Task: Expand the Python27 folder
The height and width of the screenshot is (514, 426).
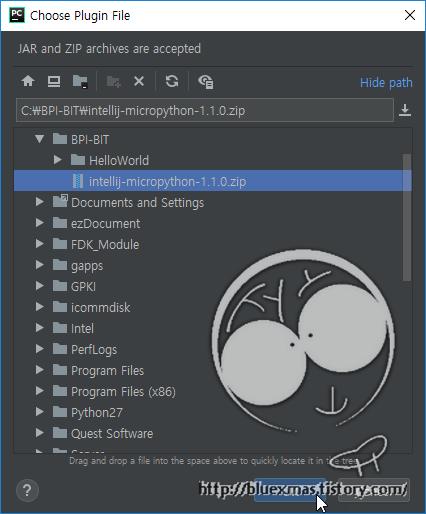Action: pyautogui.click(x=40, y=412)
